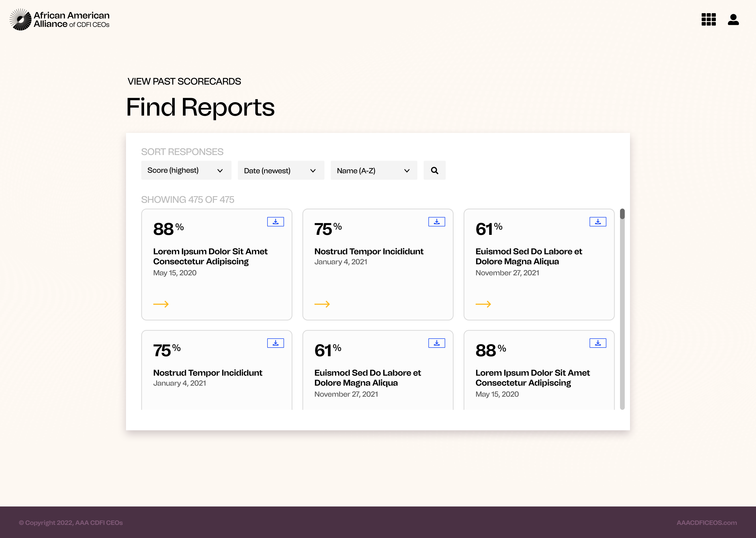Expand the Date (newest) sort dropdown

(x=281, y=170)
